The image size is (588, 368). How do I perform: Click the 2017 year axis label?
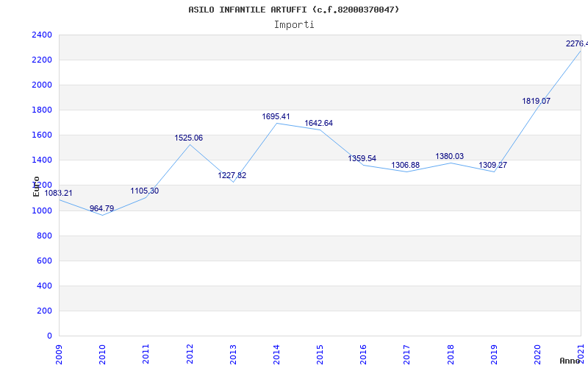tap(407, 354)
